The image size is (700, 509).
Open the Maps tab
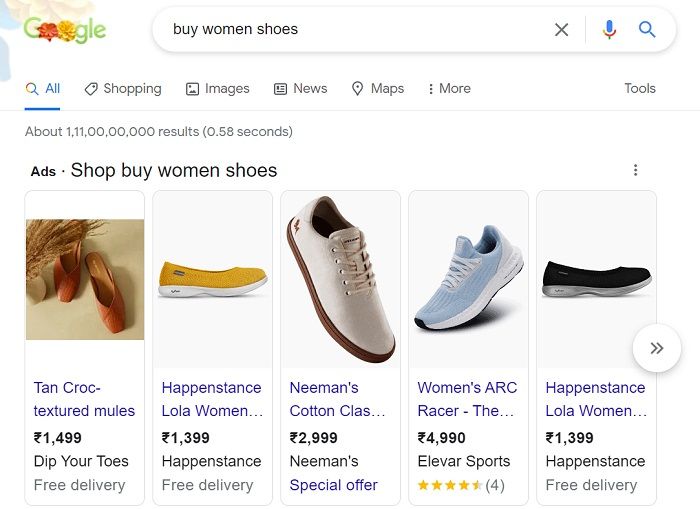[378, 88]
